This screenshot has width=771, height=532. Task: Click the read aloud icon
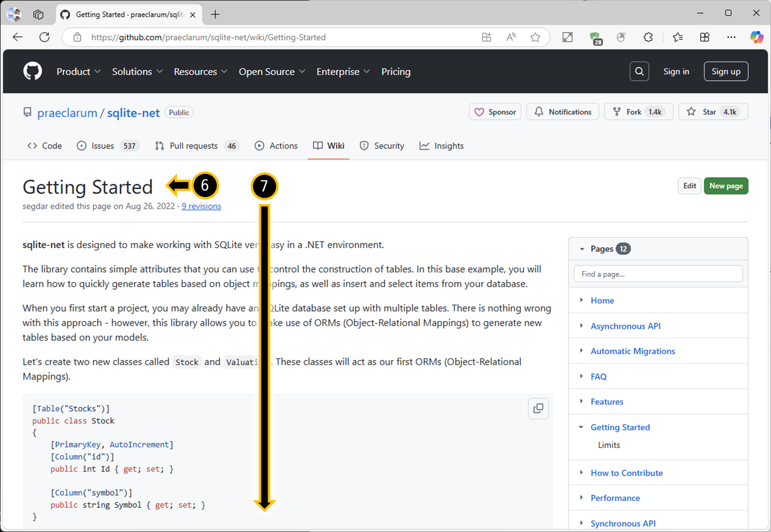[x=511, y=37]
